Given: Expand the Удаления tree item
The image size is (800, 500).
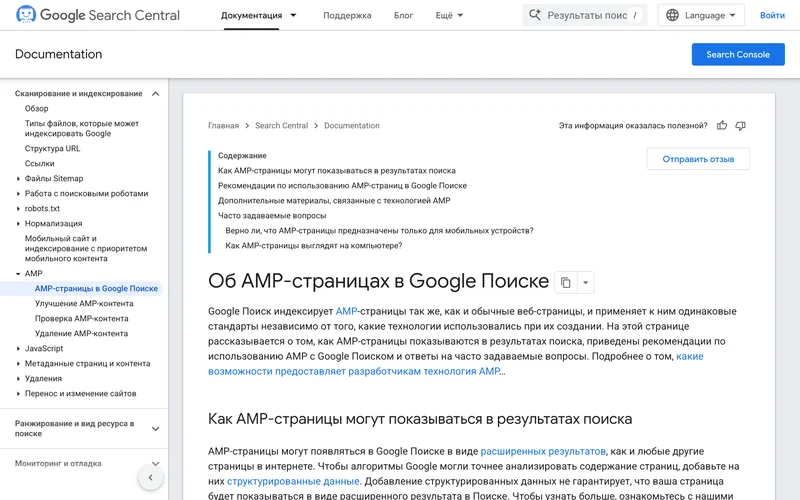Looking at the screenshot, I should [x=18, y=379].
